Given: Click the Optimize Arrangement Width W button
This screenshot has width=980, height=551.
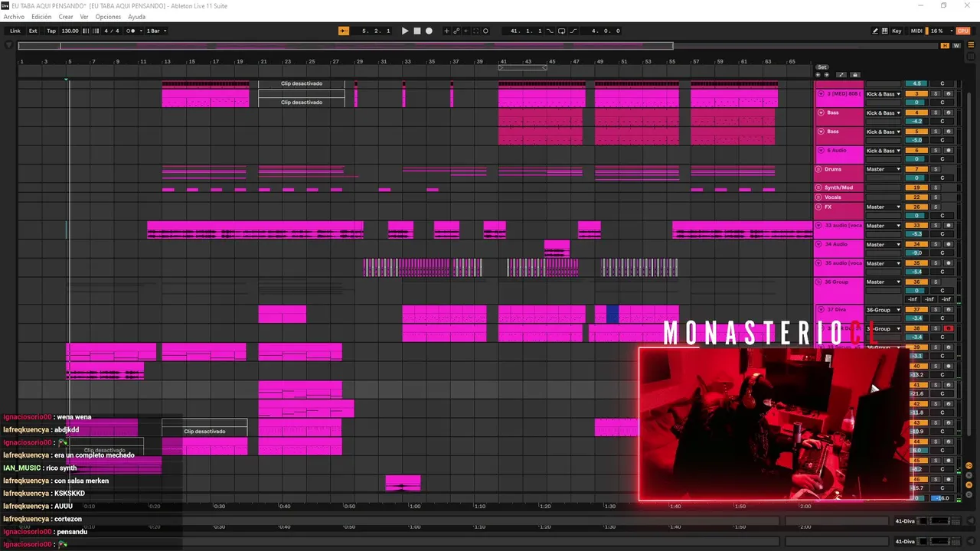Looking at the screenshot, I should coord(956,46).
